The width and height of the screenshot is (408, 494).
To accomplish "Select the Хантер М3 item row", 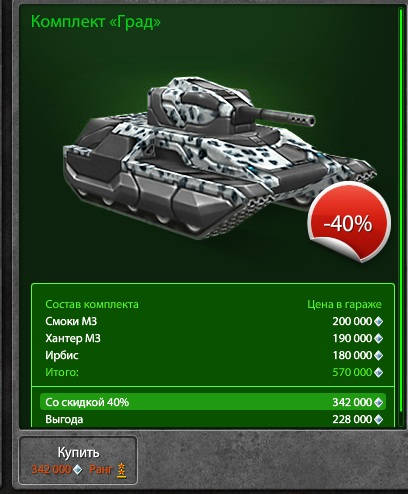I will pyautogui.click(x=214, y=338).
